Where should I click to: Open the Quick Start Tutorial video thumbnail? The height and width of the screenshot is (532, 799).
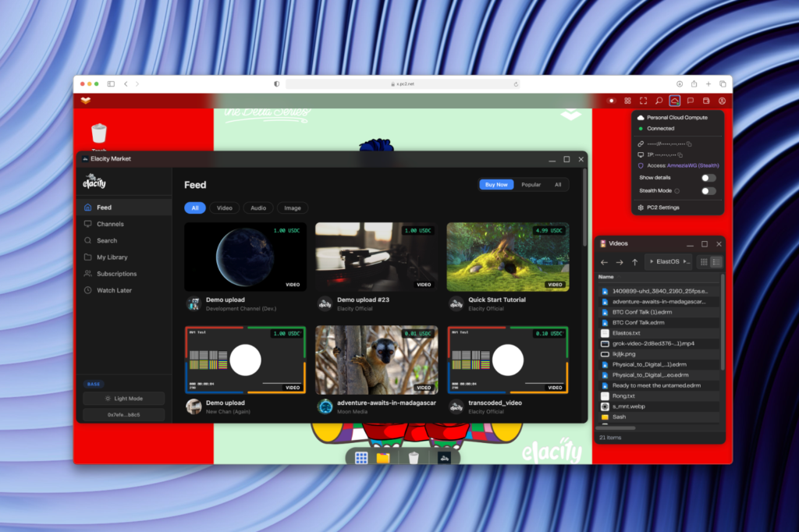tap(507, 257)
